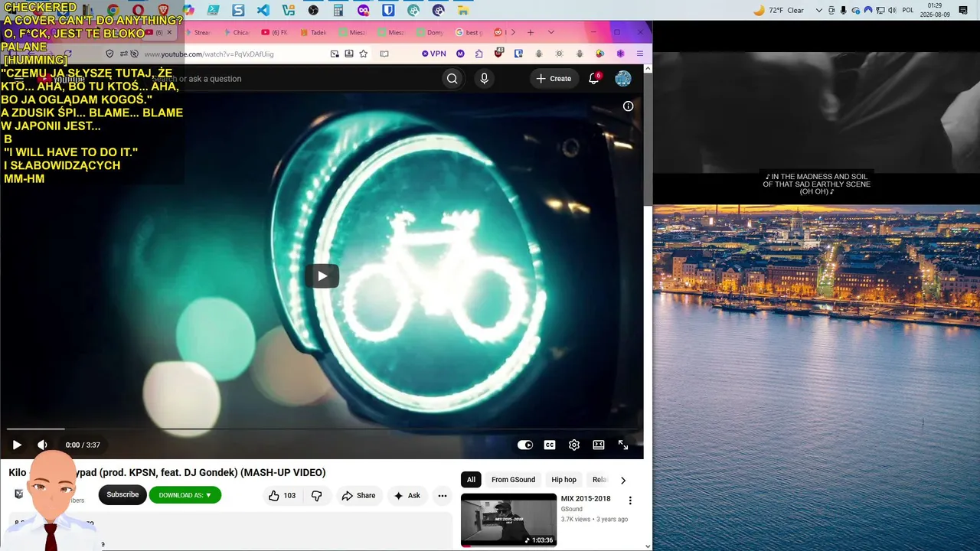Open more actions menu beside Ask

[x=443, y=496]
